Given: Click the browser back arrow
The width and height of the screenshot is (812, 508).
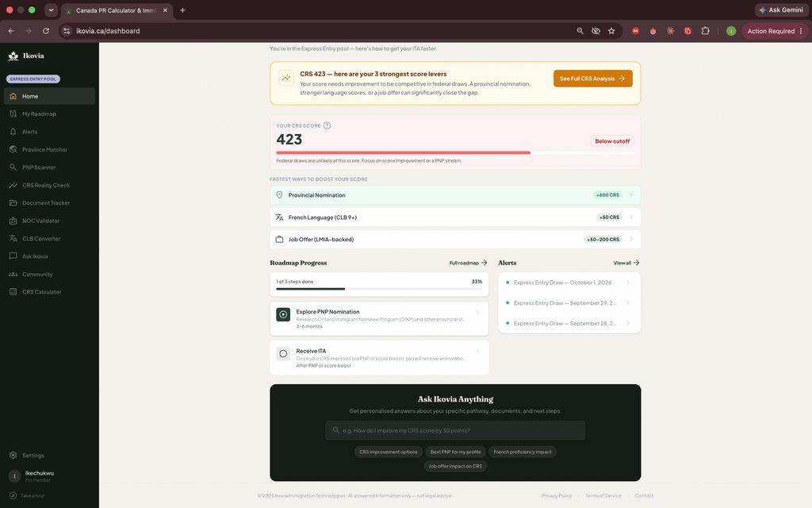Looking at the screenshot, I should (11, 31).
